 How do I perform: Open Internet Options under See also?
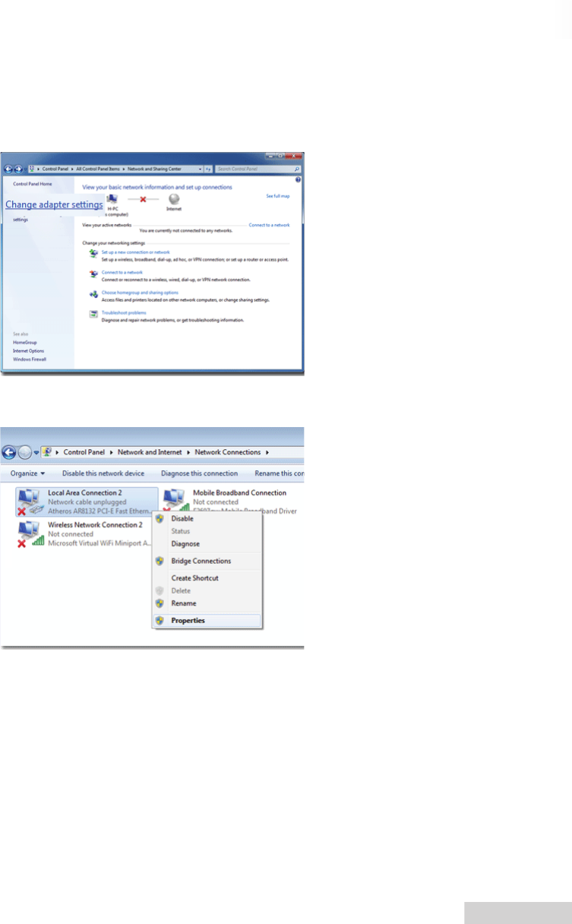pyautogui.click(x=28, y=351)
